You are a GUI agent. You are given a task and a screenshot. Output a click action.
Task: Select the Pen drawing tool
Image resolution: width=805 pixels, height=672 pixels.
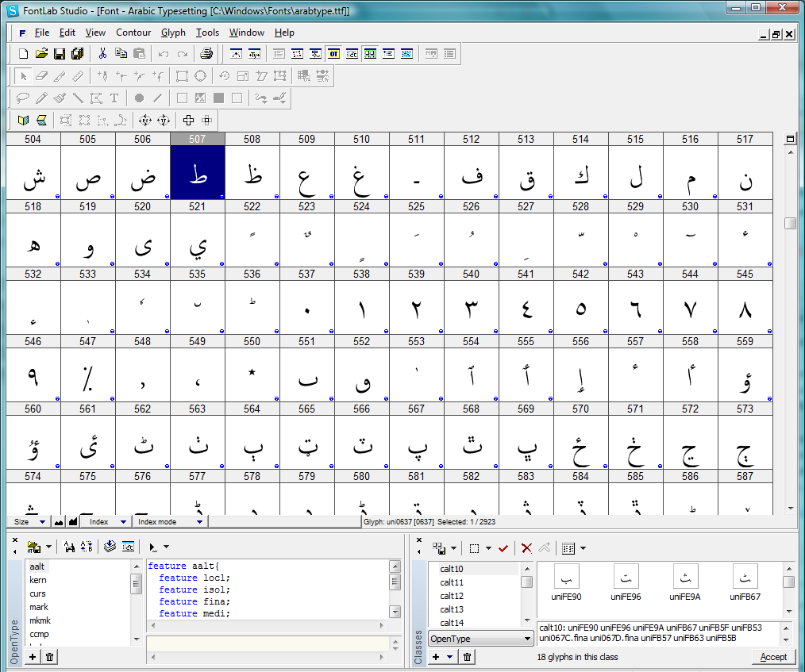click(x=102, y=76)
